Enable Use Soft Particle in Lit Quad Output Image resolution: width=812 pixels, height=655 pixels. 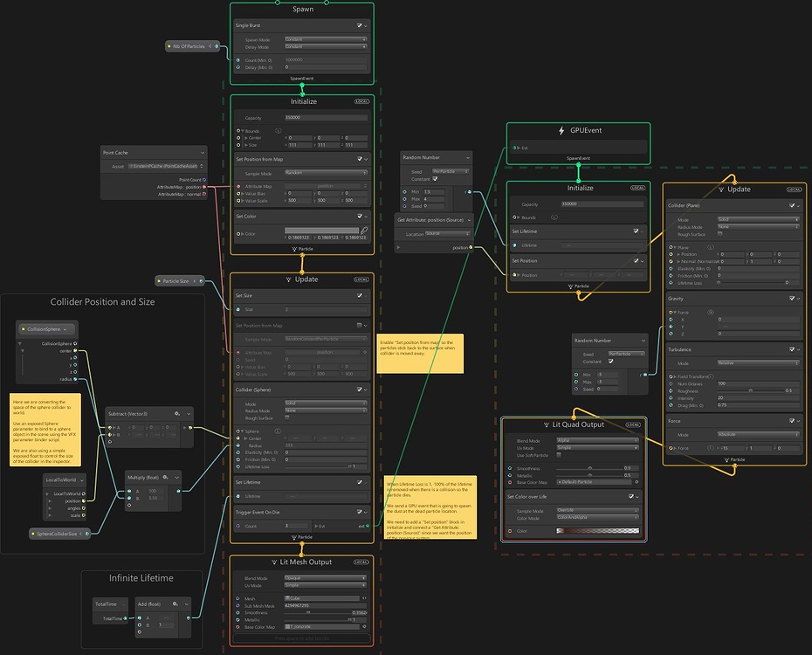(559, 454)
